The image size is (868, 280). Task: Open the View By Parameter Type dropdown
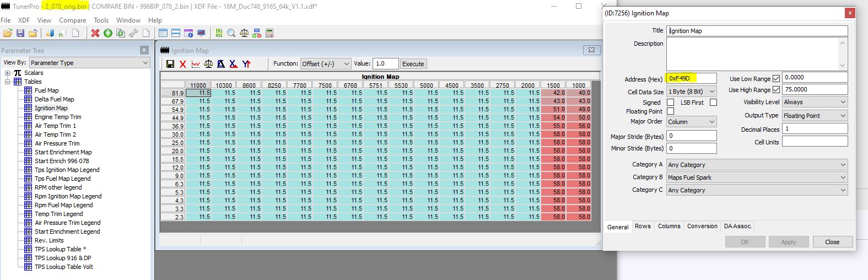tap(90, 63)
